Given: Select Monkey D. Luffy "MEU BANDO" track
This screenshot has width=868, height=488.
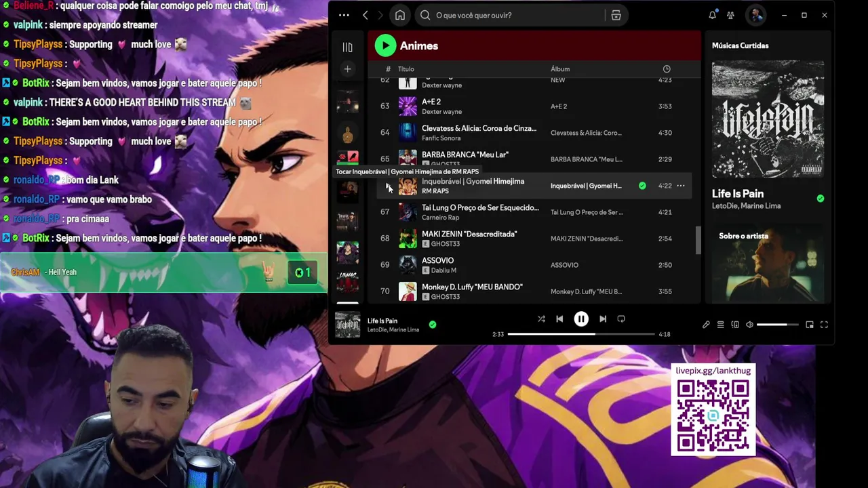Looking at the screenshot, I should click(x=472, y=287).
